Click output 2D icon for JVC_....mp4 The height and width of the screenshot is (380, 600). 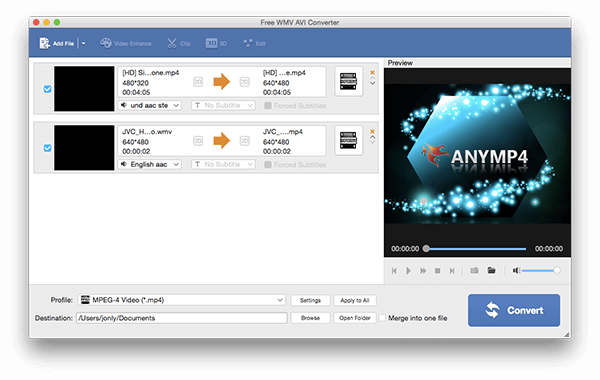[245, 141]
